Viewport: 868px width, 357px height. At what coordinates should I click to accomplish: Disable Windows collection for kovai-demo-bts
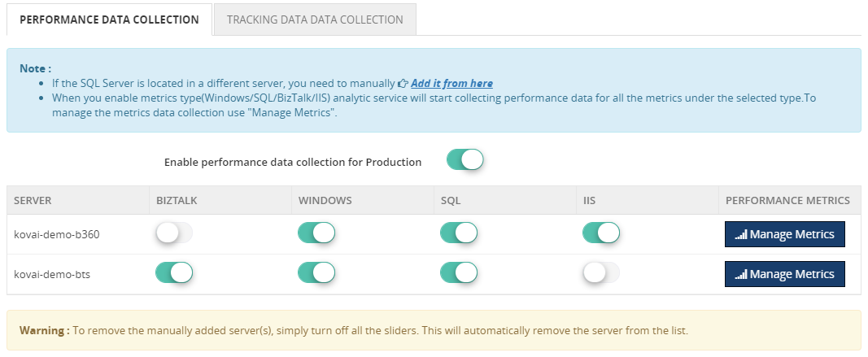[316, 273]
